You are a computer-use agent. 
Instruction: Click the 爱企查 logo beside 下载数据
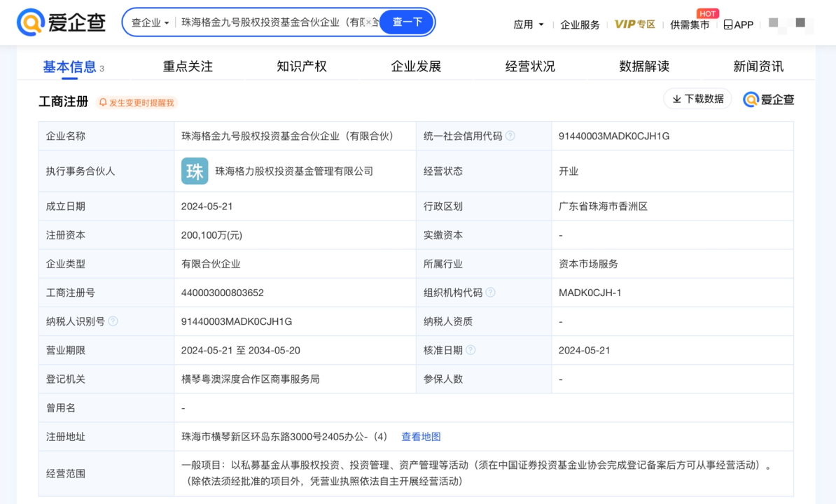768,99
